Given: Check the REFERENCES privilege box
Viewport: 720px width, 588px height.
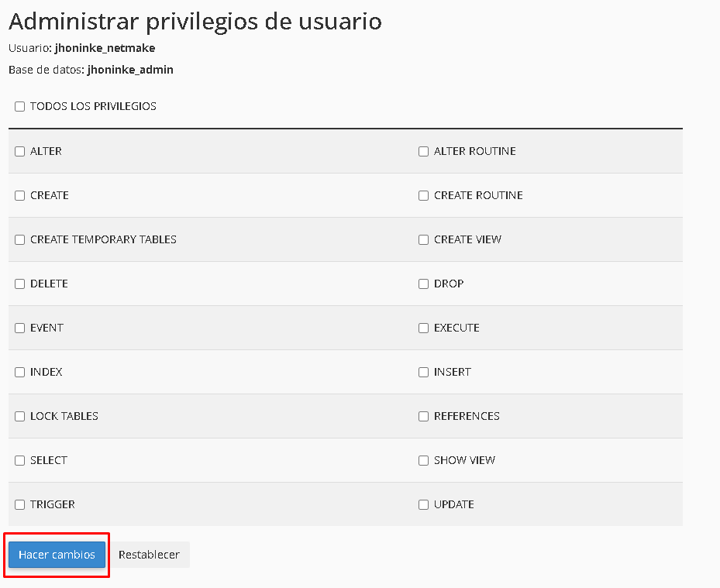Looking at the screenshot, I should [423, 416].
